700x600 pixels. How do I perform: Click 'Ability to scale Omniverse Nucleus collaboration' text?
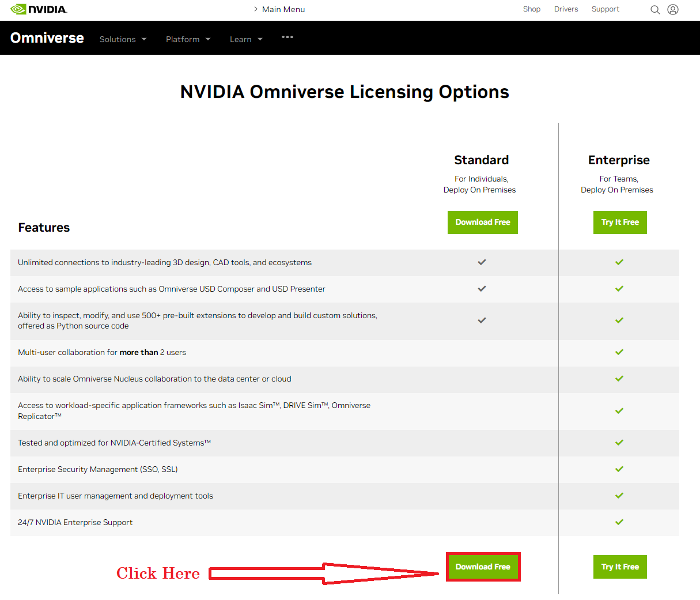(x=154, y=379)
